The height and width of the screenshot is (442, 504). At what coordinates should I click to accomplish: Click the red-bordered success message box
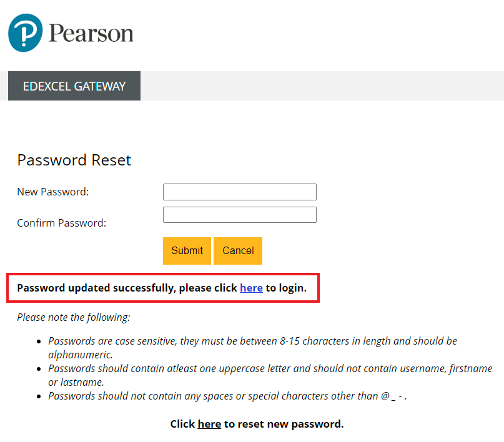162,288
